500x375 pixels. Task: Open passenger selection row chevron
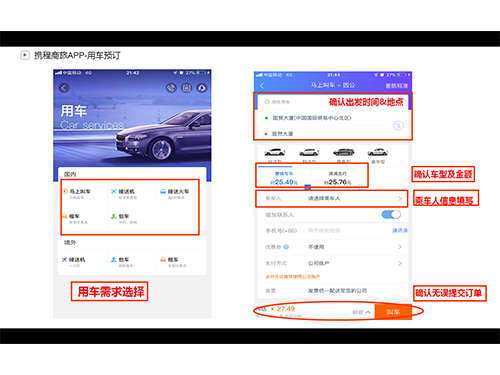pyautogui.click(x=400, y=198)
